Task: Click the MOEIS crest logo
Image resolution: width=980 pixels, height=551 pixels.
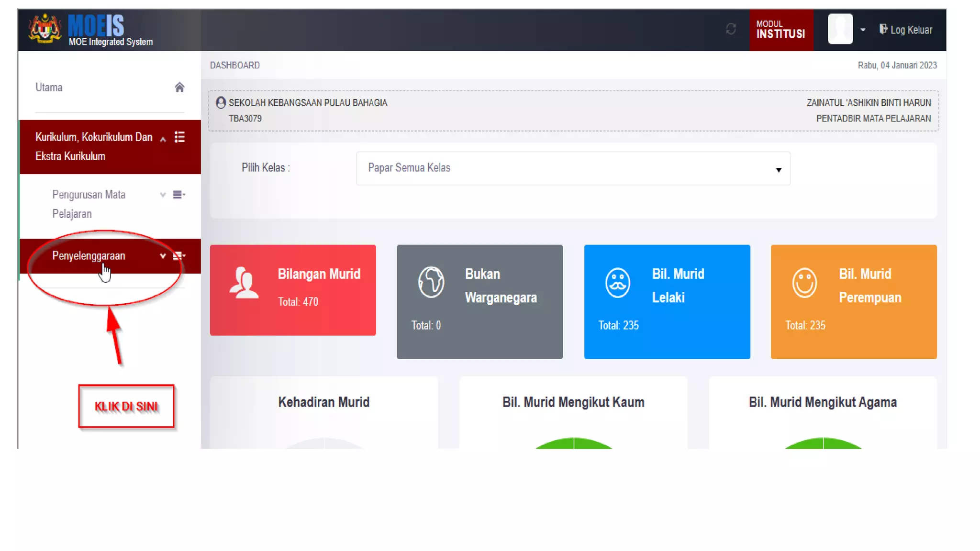Action: (x=45, y=29)
